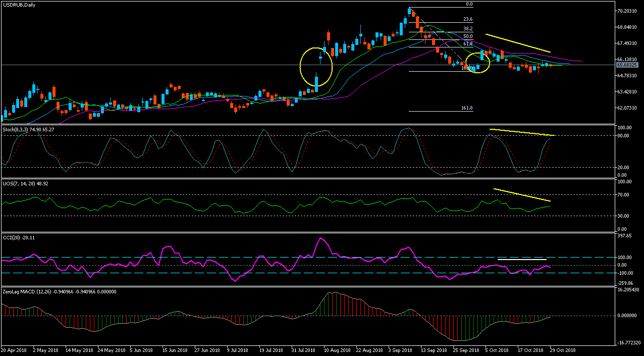Click the 17 Oct 2018 date label
Image resolution: width=644 pixels, height=356 pixels.
pyautogui.click(x=529, y=349)
